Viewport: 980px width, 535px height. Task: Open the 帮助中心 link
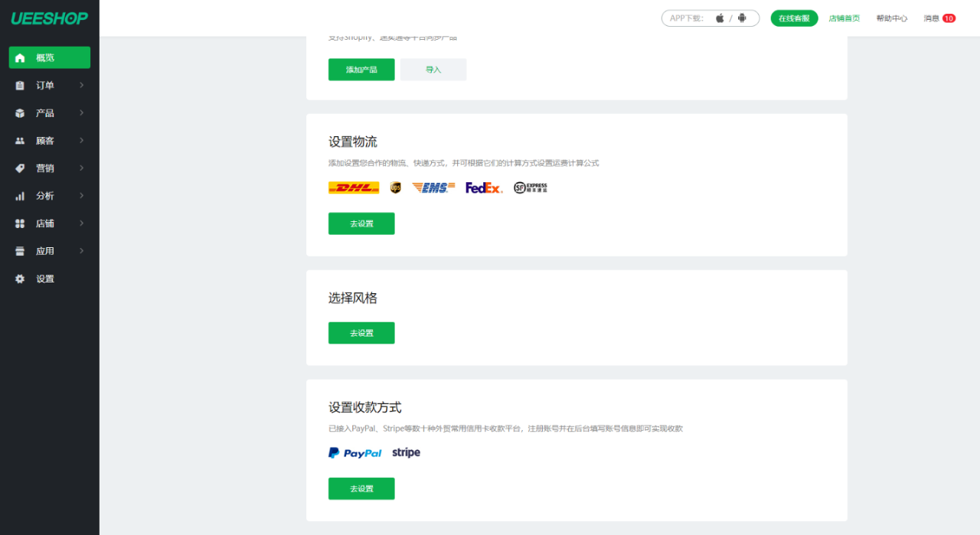(892, 18)
